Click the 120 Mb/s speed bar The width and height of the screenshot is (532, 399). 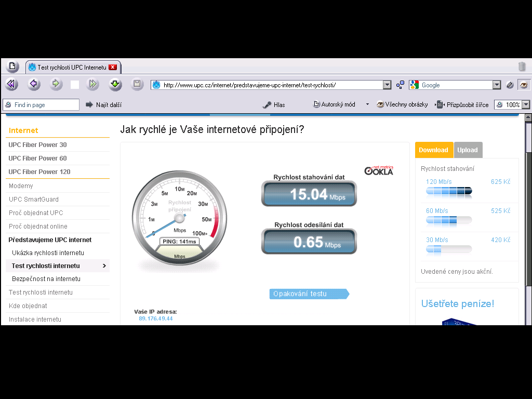(449, 191)
